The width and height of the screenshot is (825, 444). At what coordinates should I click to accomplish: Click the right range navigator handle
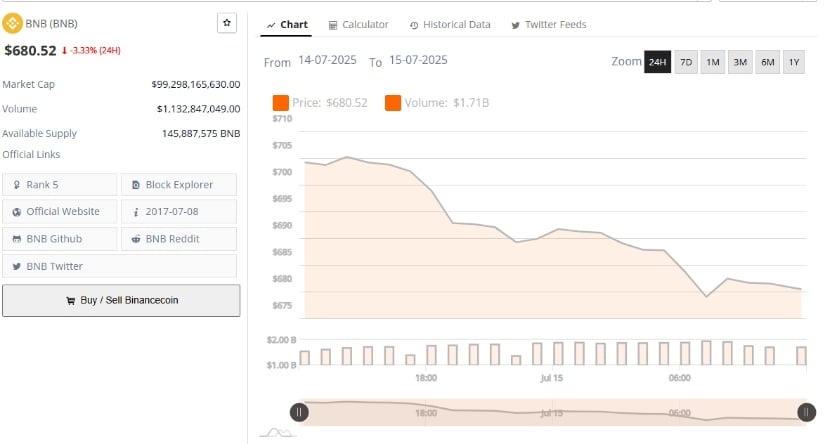click(x=807, y=412)
